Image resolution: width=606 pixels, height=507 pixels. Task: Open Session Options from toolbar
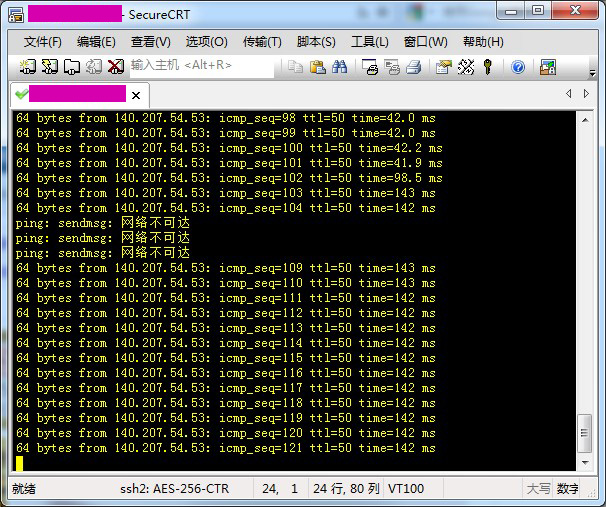[x=444, y=67]
